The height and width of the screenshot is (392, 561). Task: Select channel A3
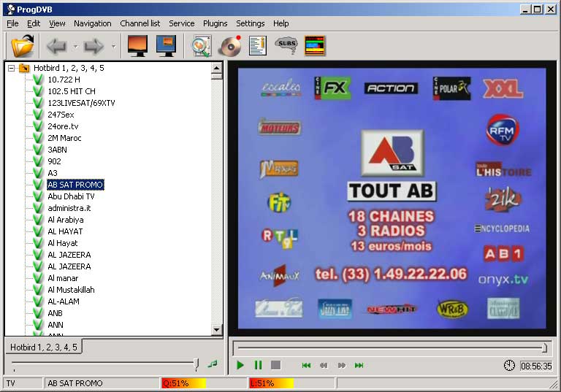click(x=53, y=173)
